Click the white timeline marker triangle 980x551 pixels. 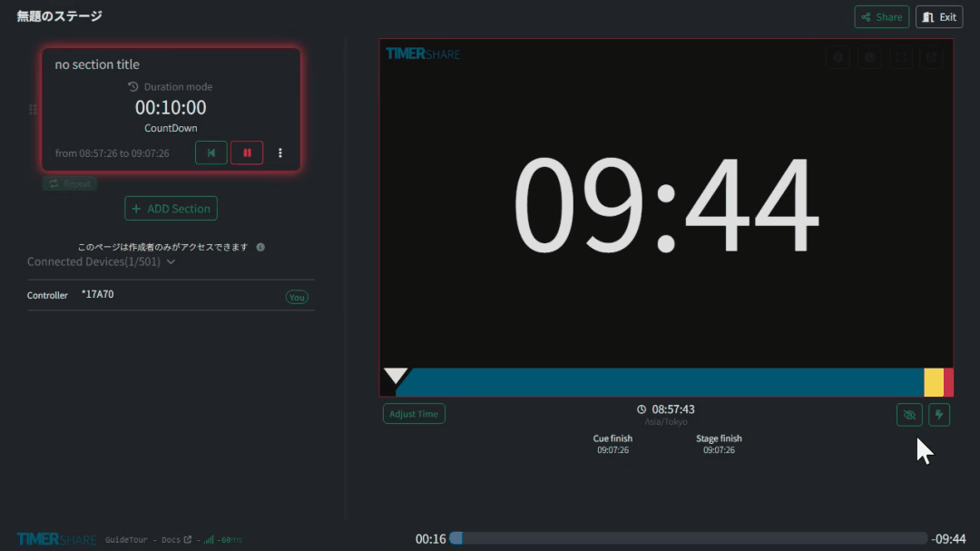click(x=396, y=375)
